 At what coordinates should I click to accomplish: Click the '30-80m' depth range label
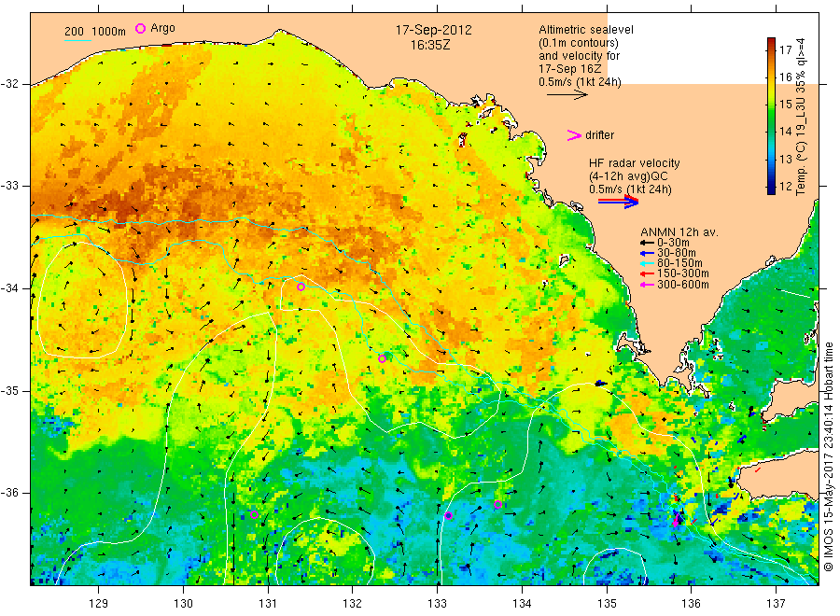pyautogui.click(x=677, y=253)
